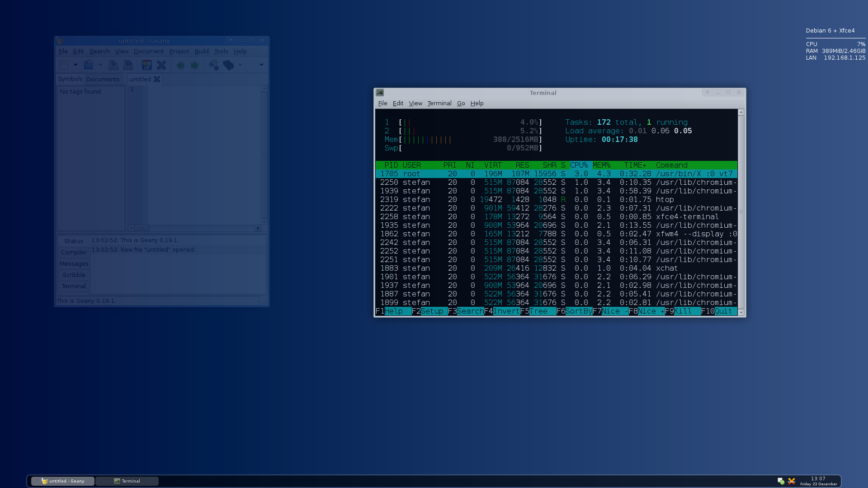This screenshot has height=488, width=868.
Task: Show the Scribble tab in Geany
Action: click(74, 275)
